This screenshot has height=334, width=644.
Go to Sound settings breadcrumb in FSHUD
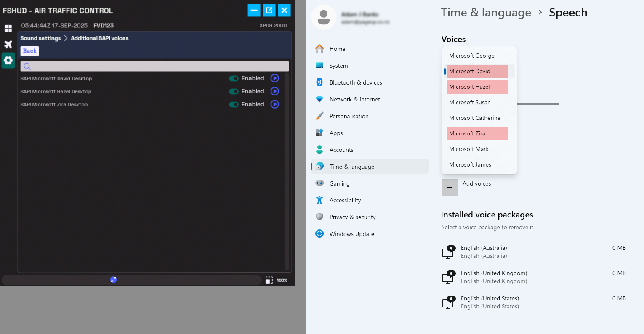(x=40, y=38)
